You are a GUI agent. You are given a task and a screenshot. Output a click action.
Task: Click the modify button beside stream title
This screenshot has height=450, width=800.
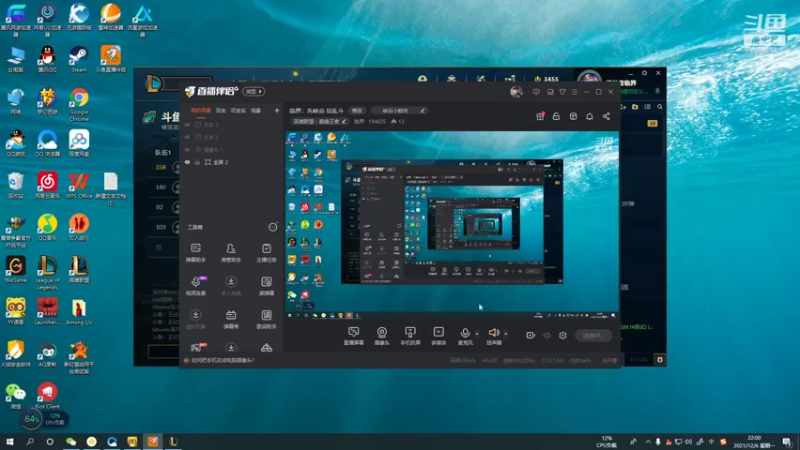[357, 111]
